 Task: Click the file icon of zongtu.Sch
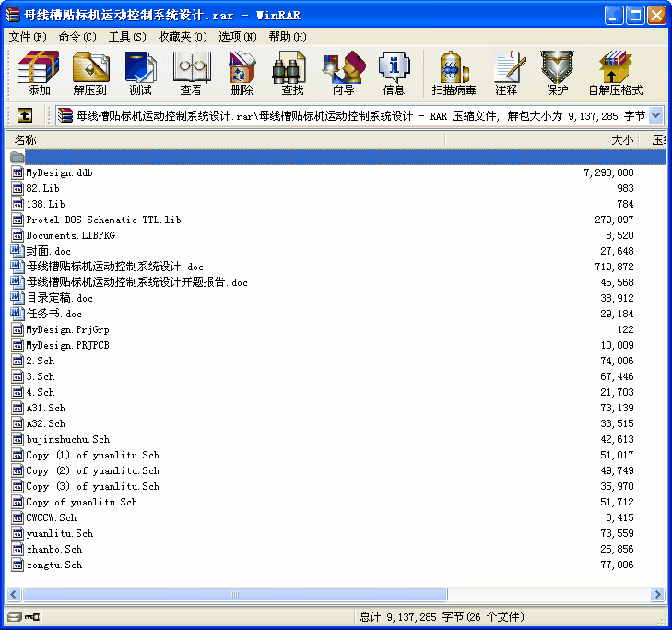[18, 565]
